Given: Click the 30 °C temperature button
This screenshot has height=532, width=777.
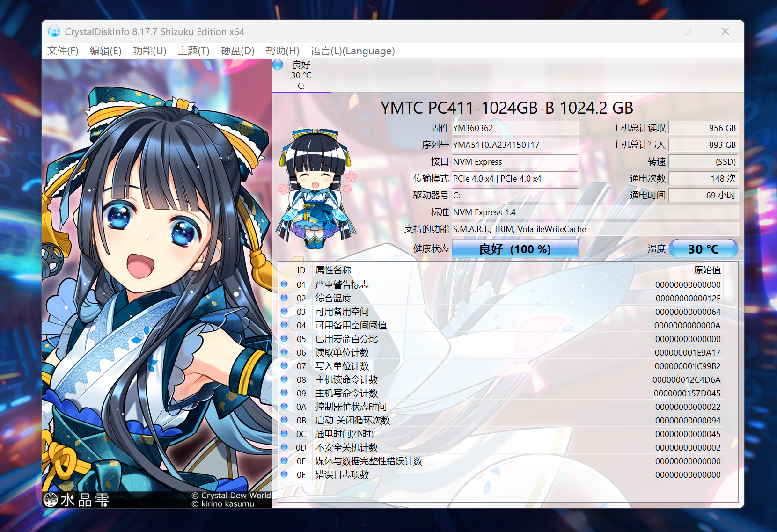Looking at the screenshot, I should point(704,249).
